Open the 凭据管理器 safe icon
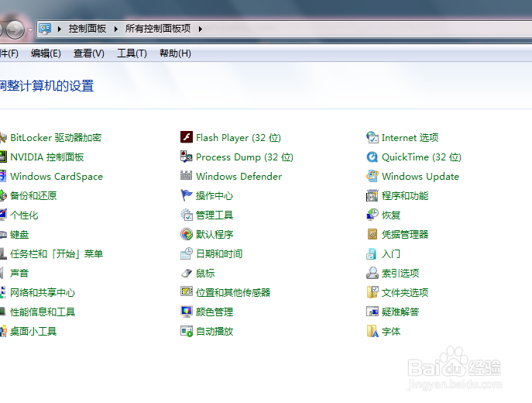 372,234
